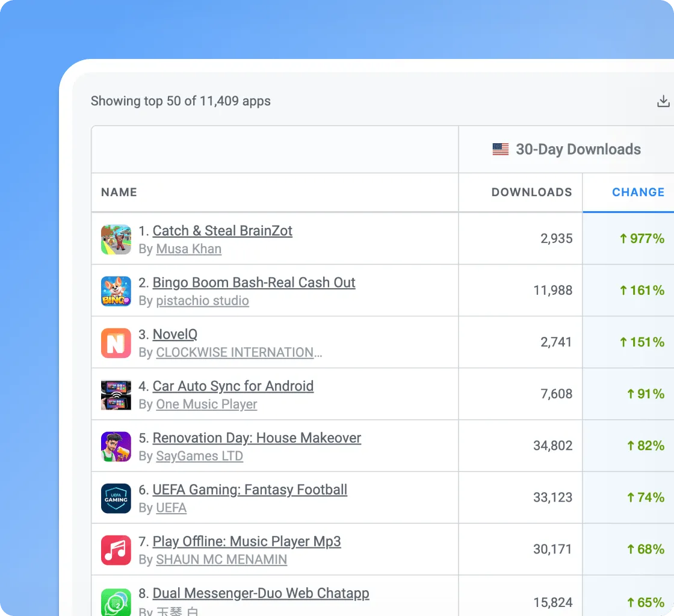Open the Dual Messenger green app icon
This screenshot has width=674, height=616.
click(x=116, y=602)
